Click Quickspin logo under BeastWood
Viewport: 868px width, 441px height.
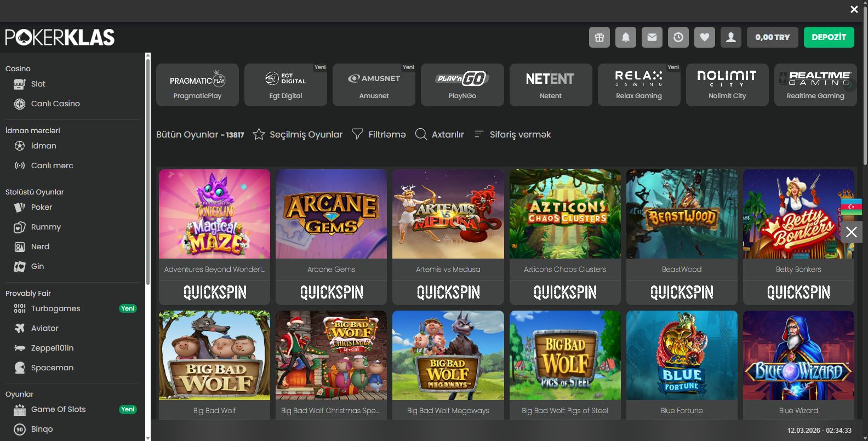pos(682,293)
